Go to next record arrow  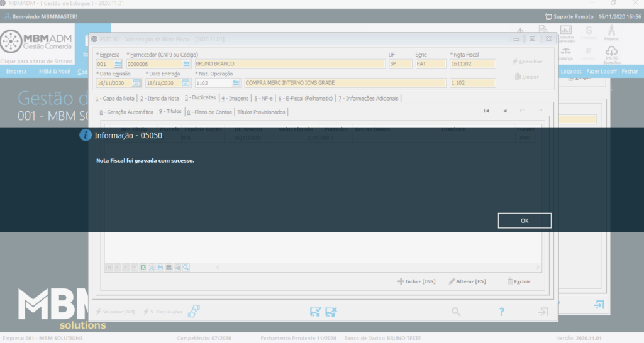click(523, 111)
